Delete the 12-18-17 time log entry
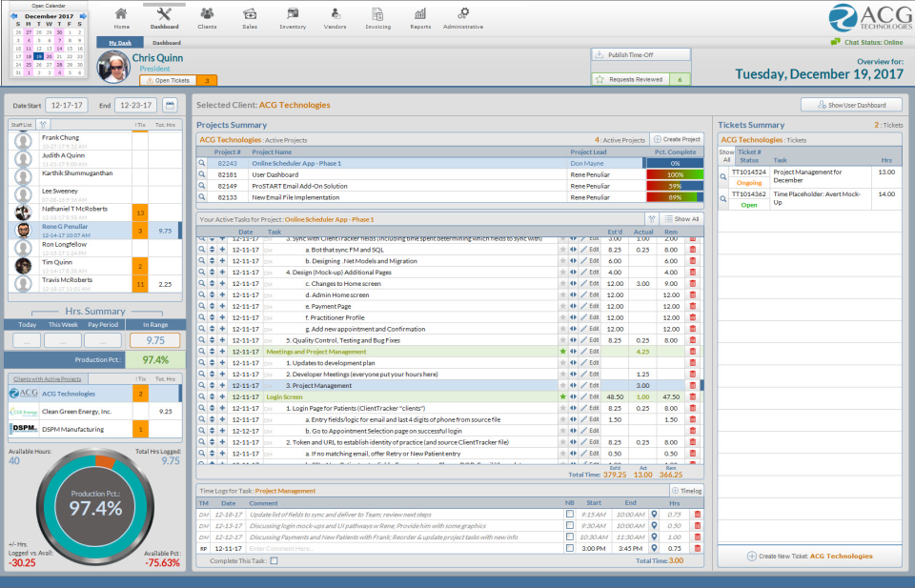The image size is (915, 588). pos(697,515)
